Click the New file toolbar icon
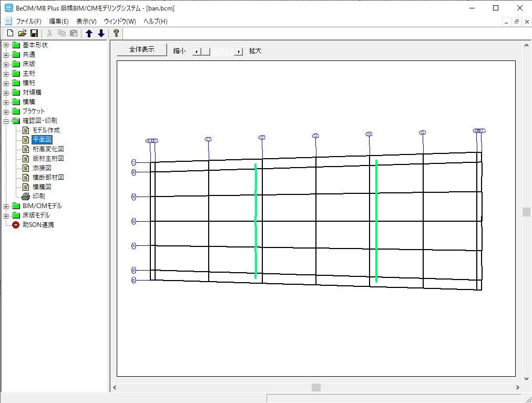 pos(10,34)
